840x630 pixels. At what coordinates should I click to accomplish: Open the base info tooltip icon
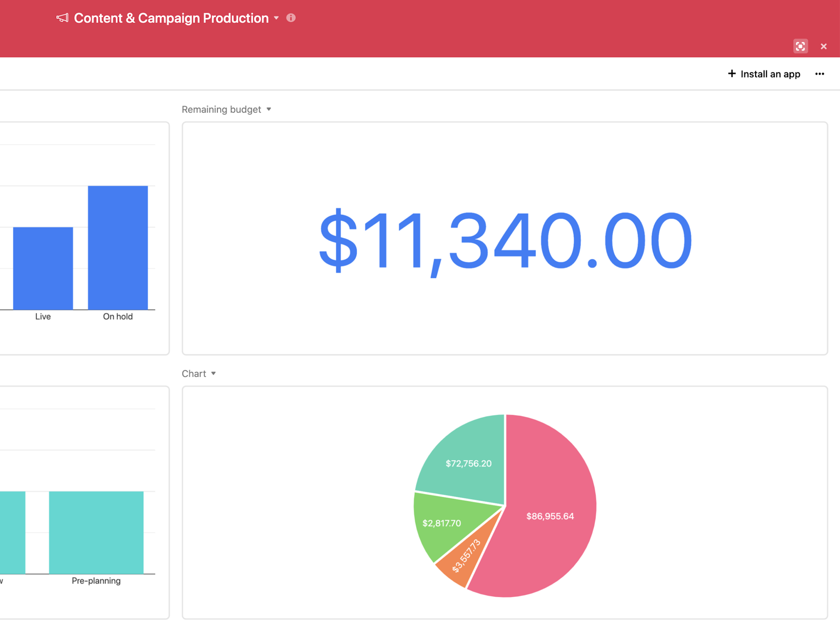tap(291, 18)
